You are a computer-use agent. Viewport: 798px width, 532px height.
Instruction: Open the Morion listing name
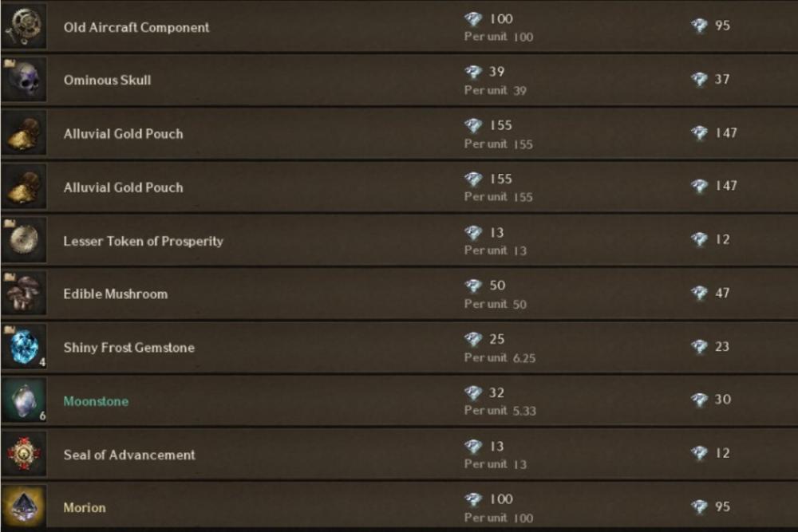85,507
